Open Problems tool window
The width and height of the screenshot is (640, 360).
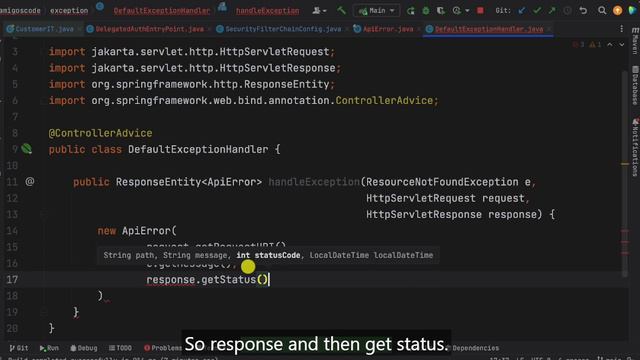coord(162,348)
